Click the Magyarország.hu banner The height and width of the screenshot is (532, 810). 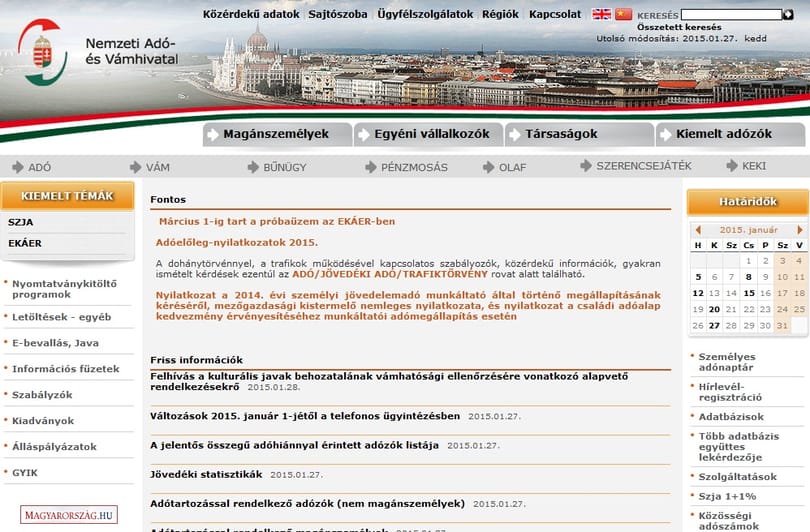(69, 515)
